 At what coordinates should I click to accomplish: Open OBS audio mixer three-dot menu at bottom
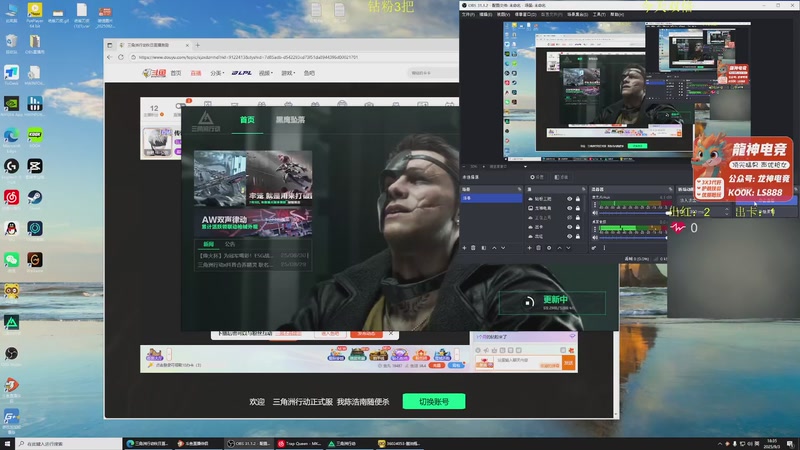tap(605, 248)
